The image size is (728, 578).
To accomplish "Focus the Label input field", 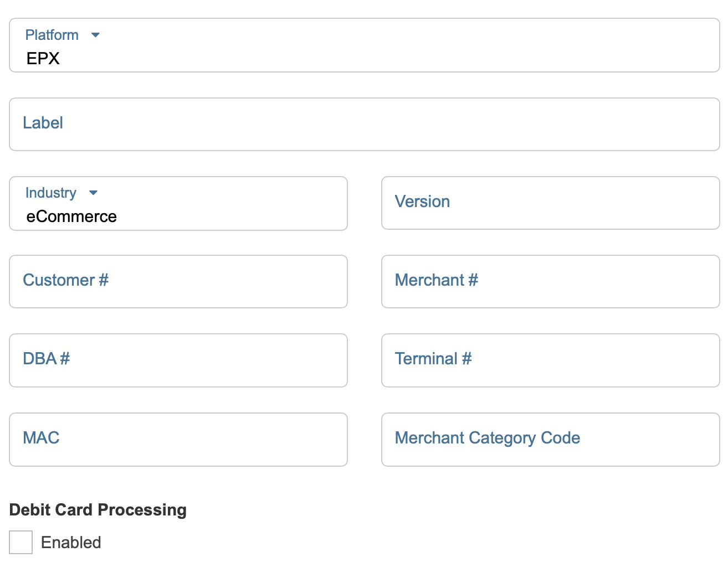I will (364, 124).
